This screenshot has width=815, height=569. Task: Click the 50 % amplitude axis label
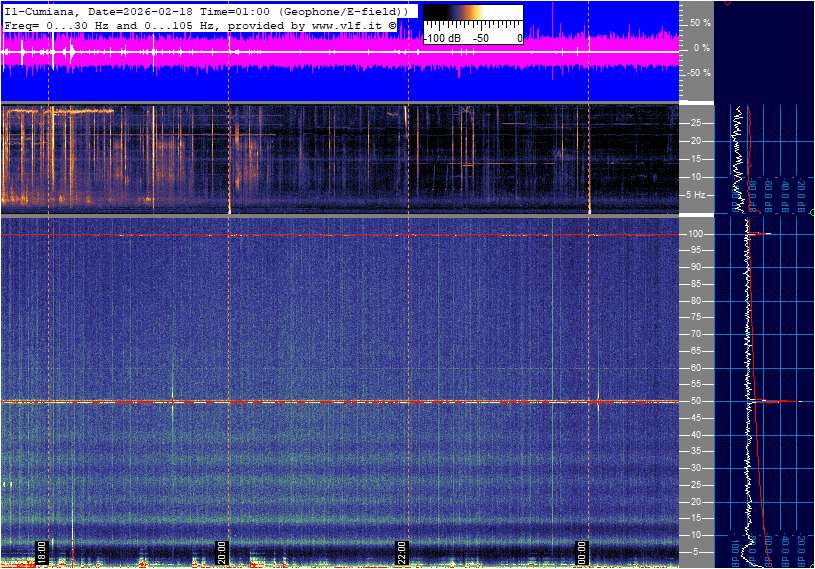coord(700,22)
